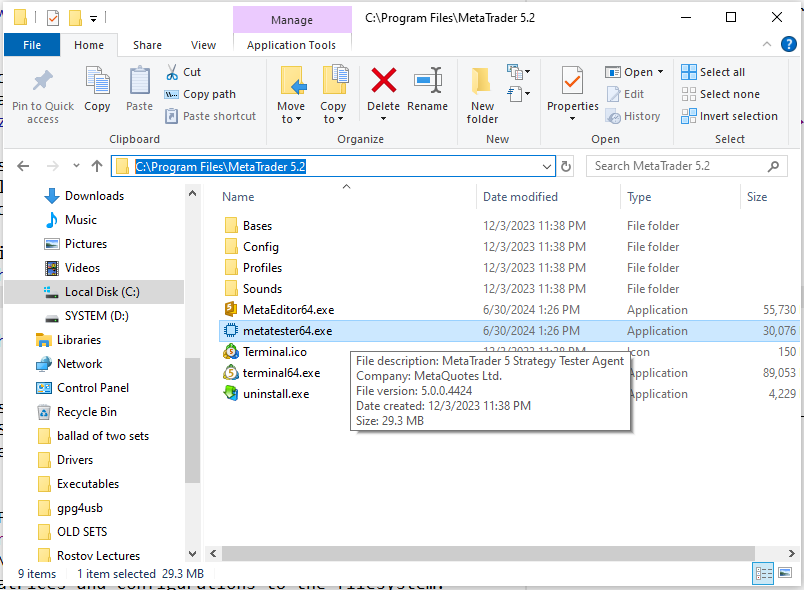Screen dimensions: 804x590
Task: Open the File menu tab
Action: 32,45
